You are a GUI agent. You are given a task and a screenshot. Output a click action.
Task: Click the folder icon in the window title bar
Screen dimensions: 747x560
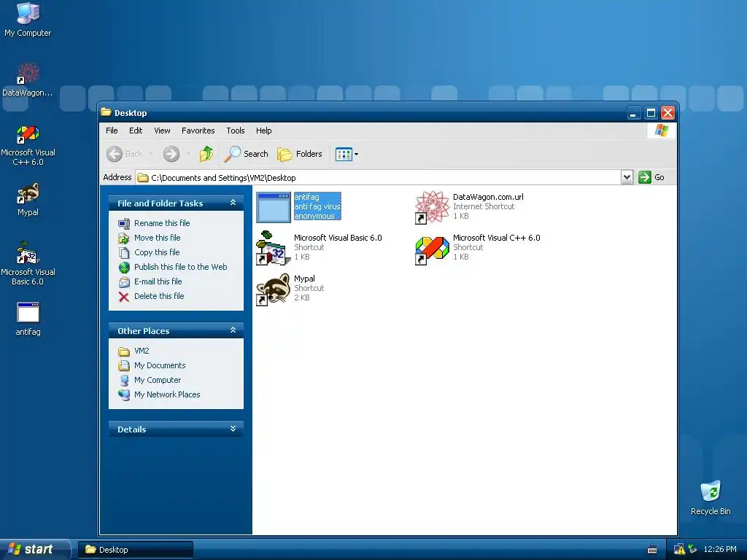point(106,112)
